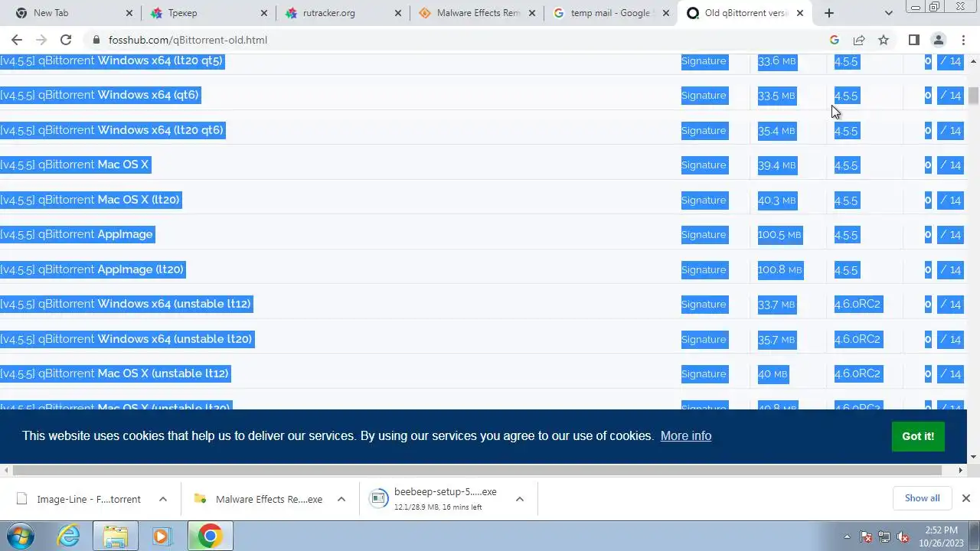Switch to the Трекер tab
Viewport: 980px width, 551px height.
tap(207, 13)
